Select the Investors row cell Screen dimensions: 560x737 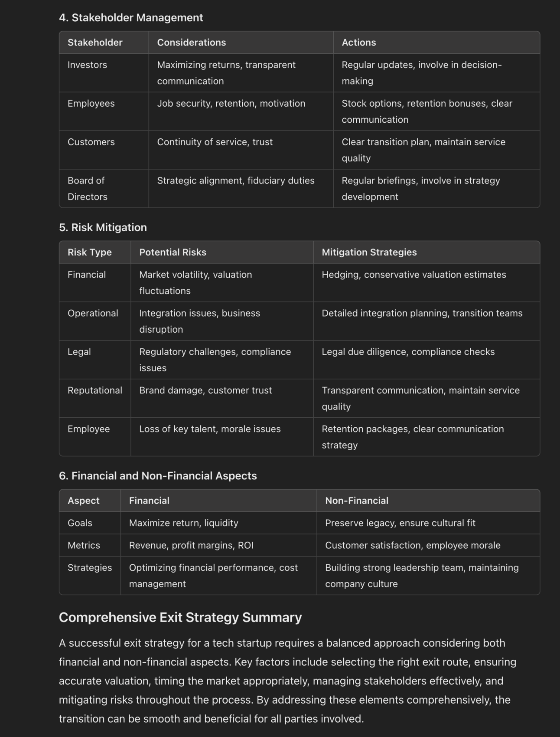coord(104,73)
